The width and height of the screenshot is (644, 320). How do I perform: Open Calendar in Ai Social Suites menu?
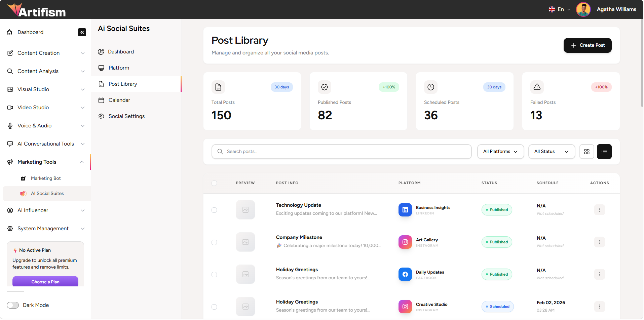tap(119, 100)
